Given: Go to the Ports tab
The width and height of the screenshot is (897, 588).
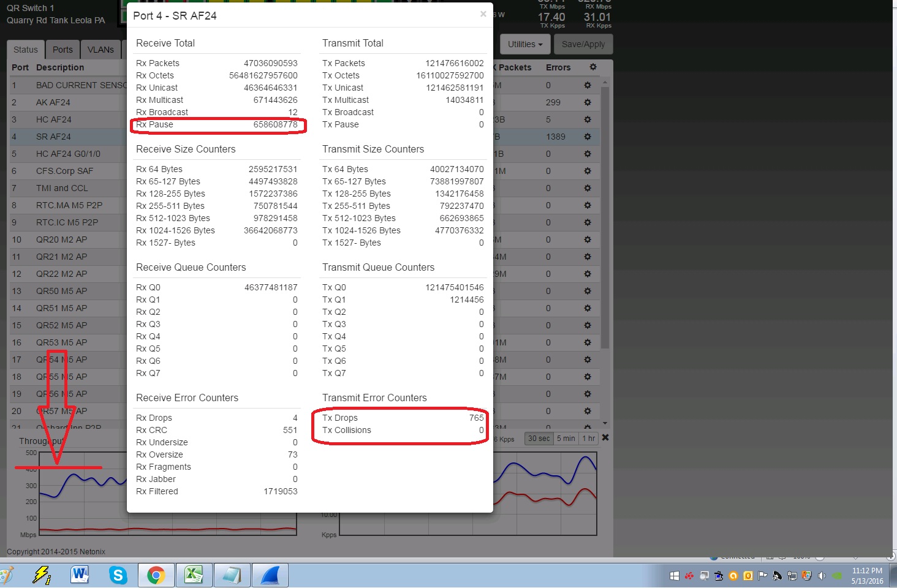Looking at the screenshot, I should [62, 50].
